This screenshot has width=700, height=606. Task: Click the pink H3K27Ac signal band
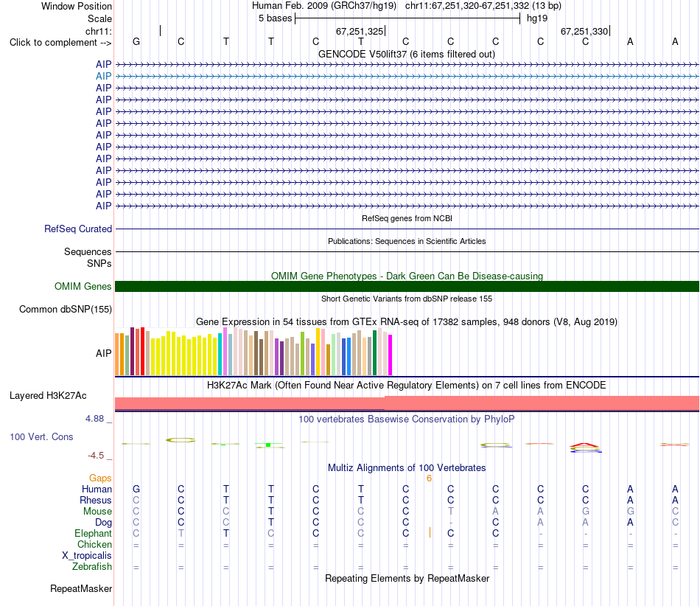(407, 403)
